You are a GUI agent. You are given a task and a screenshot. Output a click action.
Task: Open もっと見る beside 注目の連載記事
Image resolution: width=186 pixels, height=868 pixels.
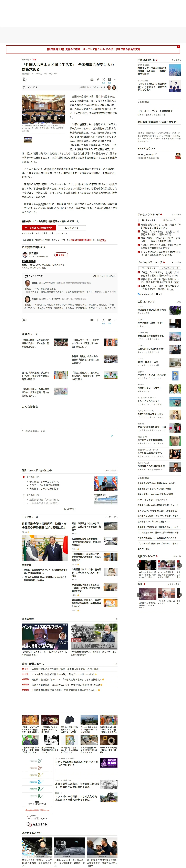point(176,60)
